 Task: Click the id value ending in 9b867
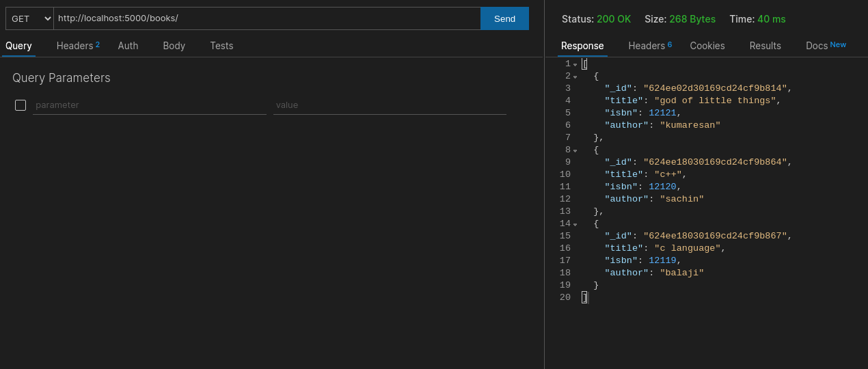(715, 236)
